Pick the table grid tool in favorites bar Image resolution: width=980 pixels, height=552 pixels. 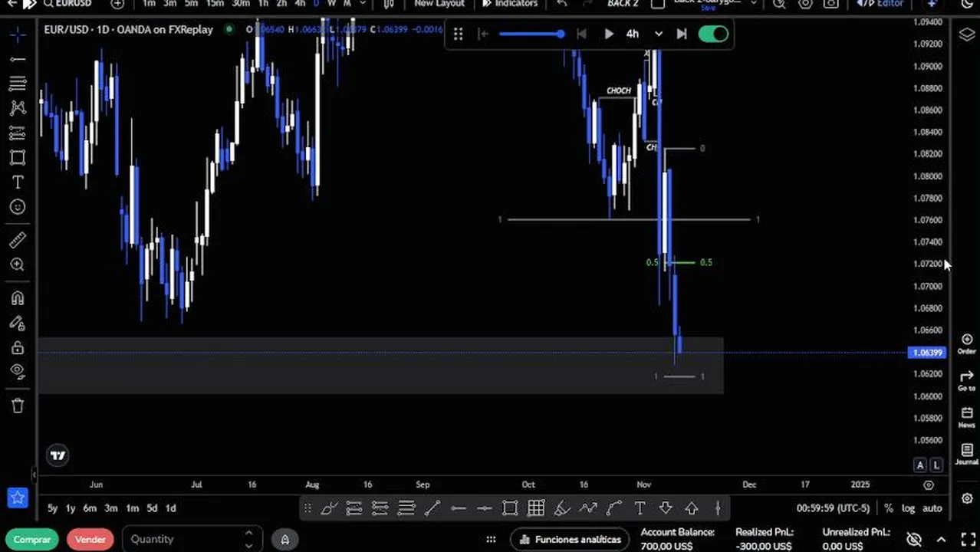click(536, 508)
